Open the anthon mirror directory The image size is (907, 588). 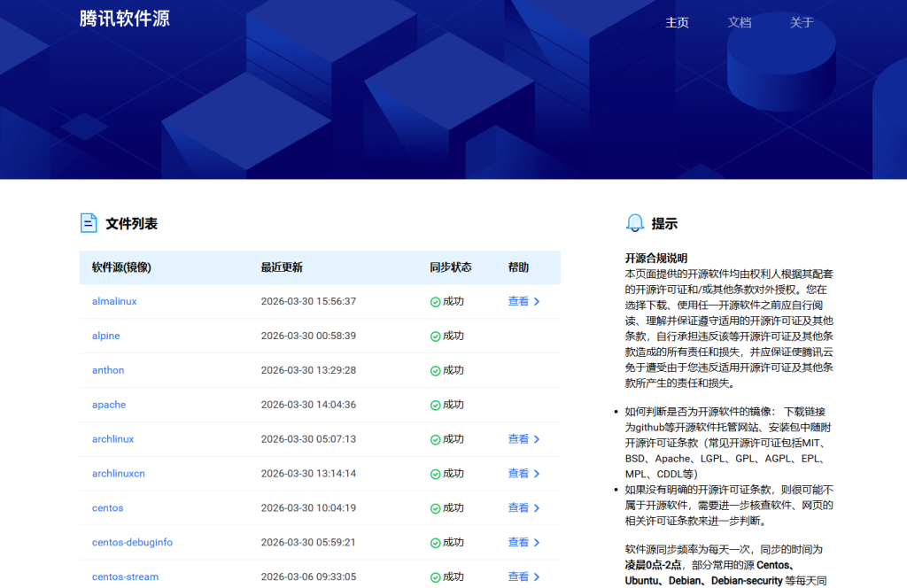[108, 370]
